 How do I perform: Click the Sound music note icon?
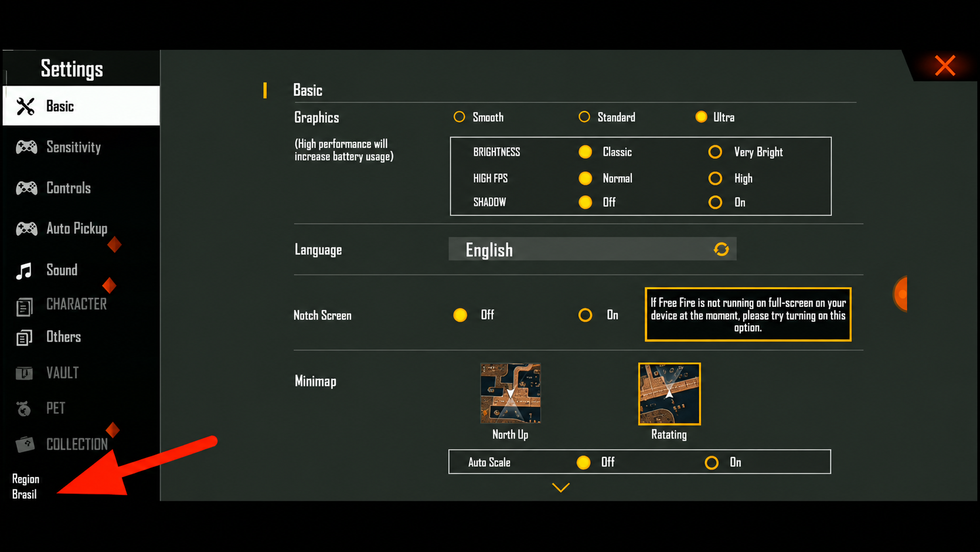coord(24,271)
